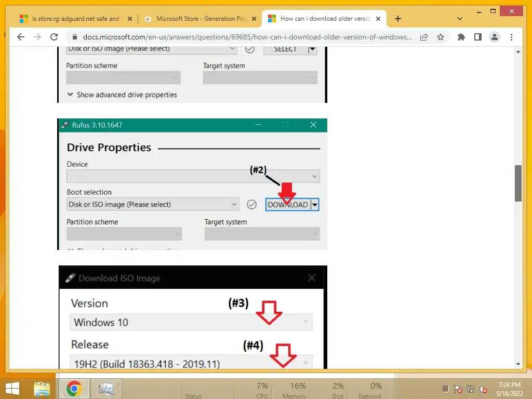Click the Rufus DOWNLOAD button image

(x=292, y=205)
